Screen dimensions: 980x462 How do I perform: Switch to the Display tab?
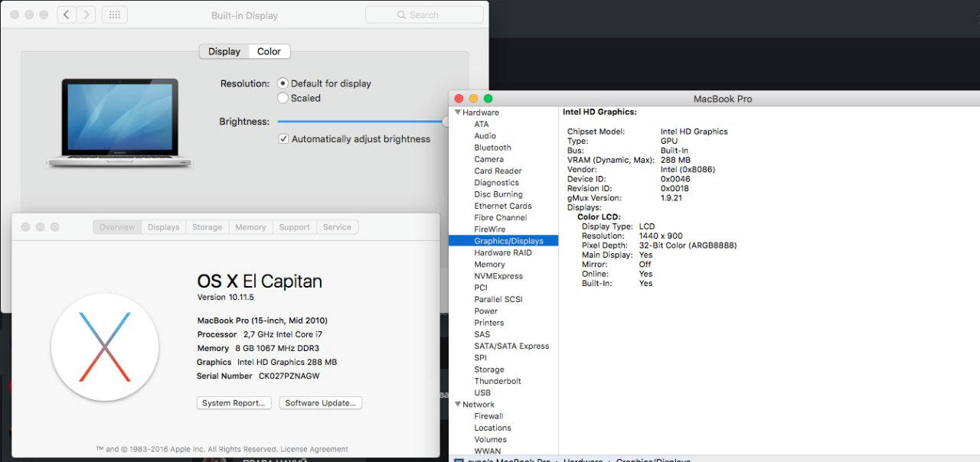tap(224, 51)
